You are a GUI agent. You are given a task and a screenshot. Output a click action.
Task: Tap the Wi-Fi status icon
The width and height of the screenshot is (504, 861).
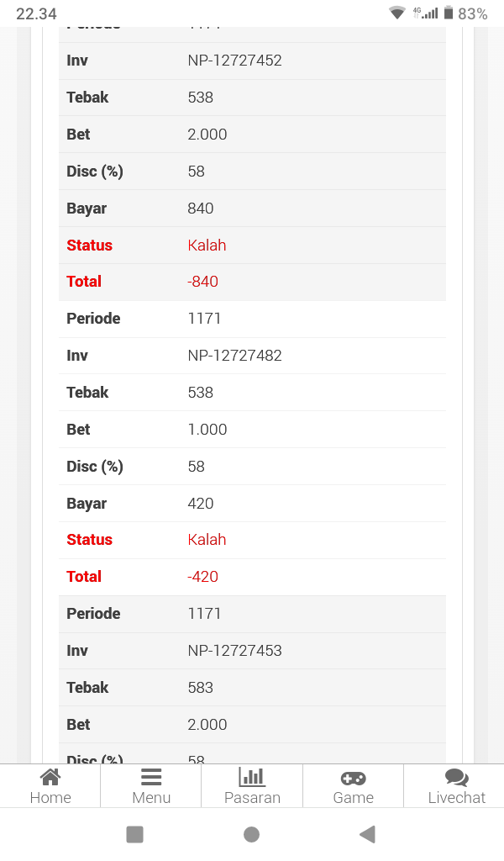[x=397, y=13]
